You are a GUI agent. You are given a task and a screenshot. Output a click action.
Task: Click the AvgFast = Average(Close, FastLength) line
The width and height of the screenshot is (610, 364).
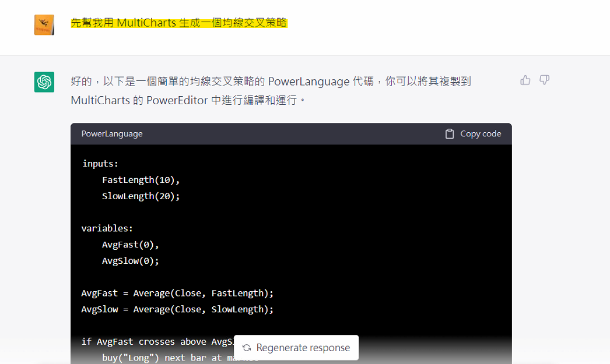177,294
